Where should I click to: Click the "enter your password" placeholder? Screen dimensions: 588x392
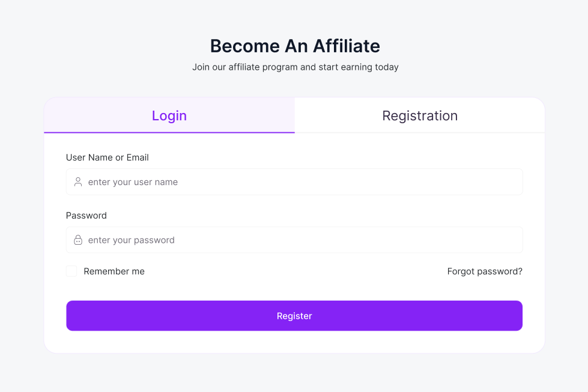(x=132, y=240)
